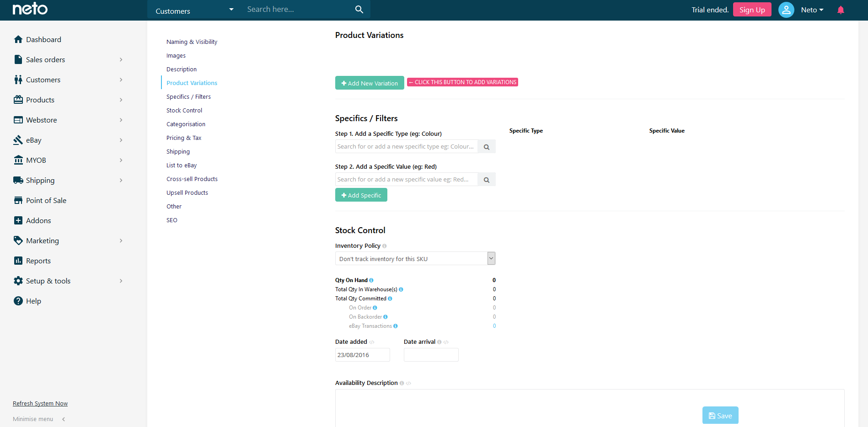Viewport: 868px width, 427px height.
Task: Open Dashboard home icon
Action: pyautogui.click(x=18, y=39)
